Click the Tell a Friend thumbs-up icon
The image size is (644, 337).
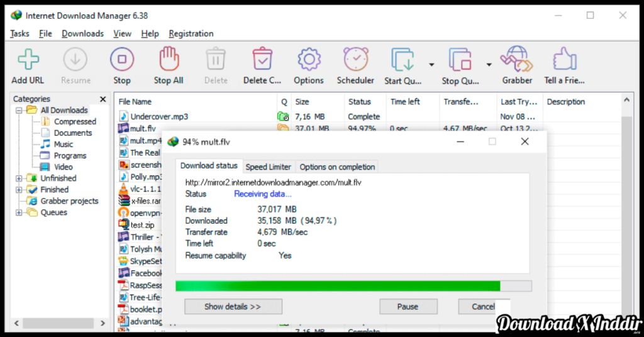(564, 60)
